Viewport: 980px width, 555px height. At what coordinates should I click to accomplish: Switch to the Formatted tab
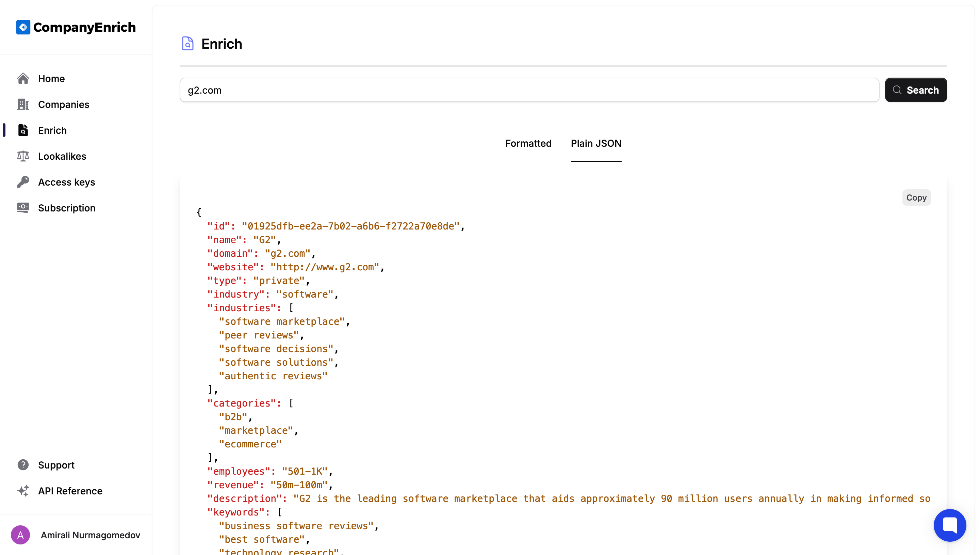coord(528,144)
